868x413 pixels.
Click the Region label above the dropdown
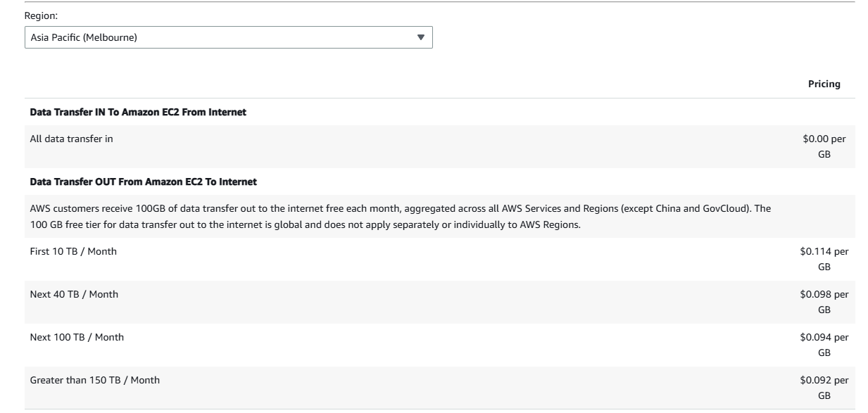point(41,15)
